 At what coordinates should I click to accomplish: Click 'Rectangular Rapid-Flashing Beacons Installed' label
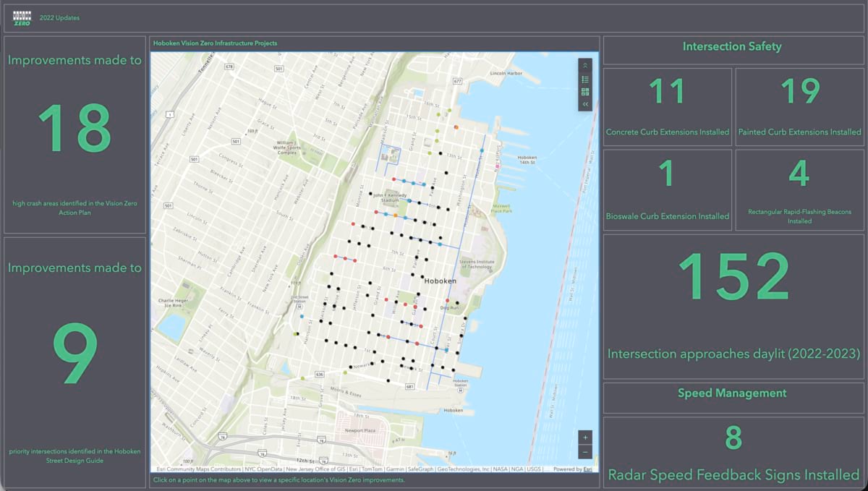click(799, 217)
